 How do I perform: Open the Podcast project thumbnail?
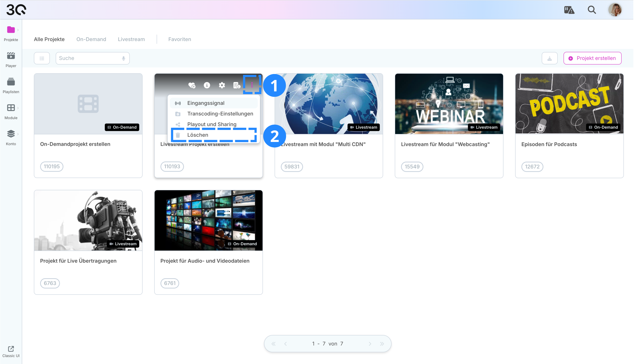(569, 104)
